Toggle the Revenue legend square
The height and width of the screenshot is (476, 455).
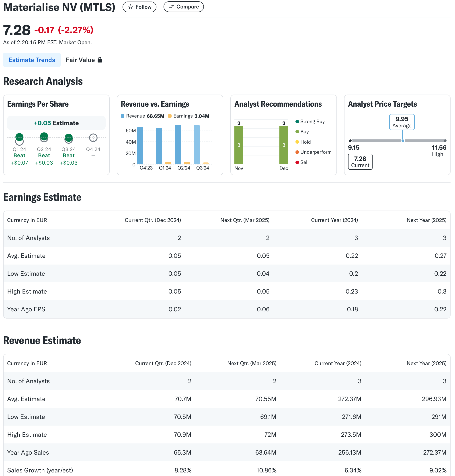coord(123,116)
